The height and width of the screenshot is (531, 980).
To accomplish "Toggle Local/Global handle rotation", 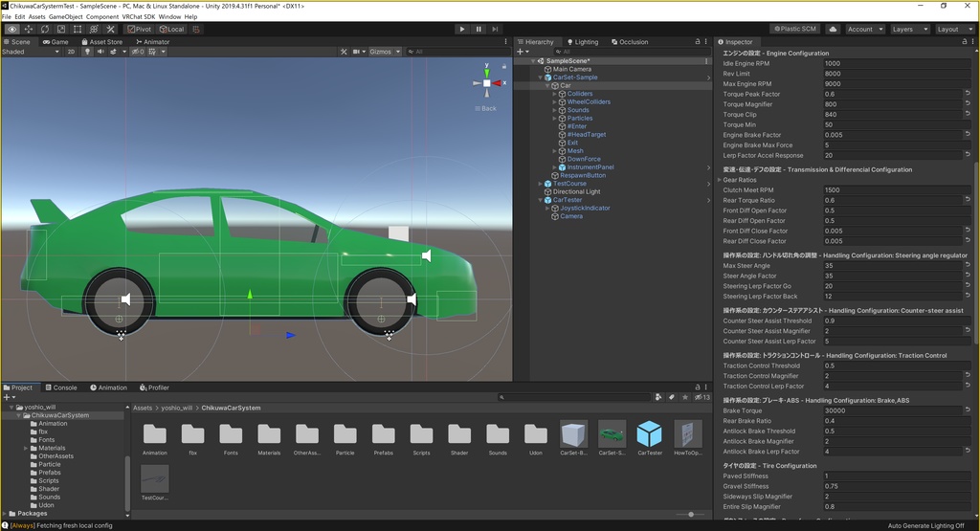I will [172, 29].
